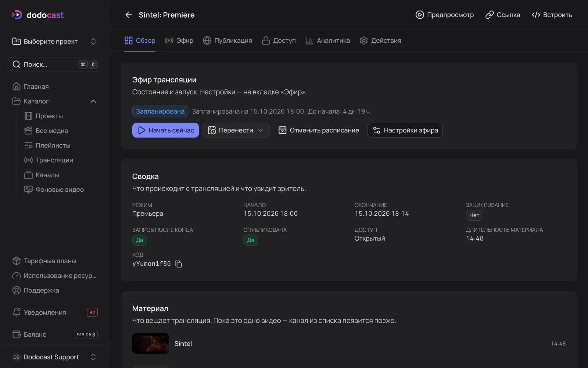The image size is (588, 368).
Task: Click the balance amount 919,06 $
Action: pyautogui.click(x=86, y=335)
